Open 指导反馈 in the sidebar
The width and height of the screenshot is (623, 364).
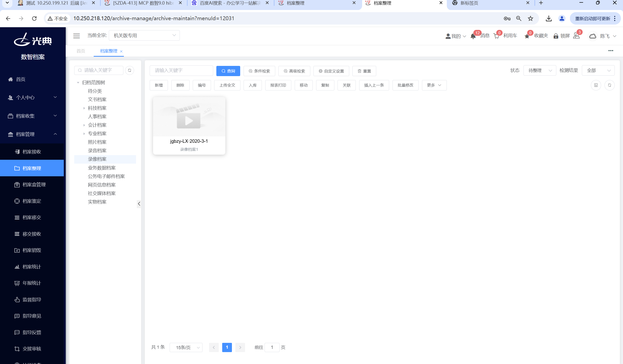32,332
